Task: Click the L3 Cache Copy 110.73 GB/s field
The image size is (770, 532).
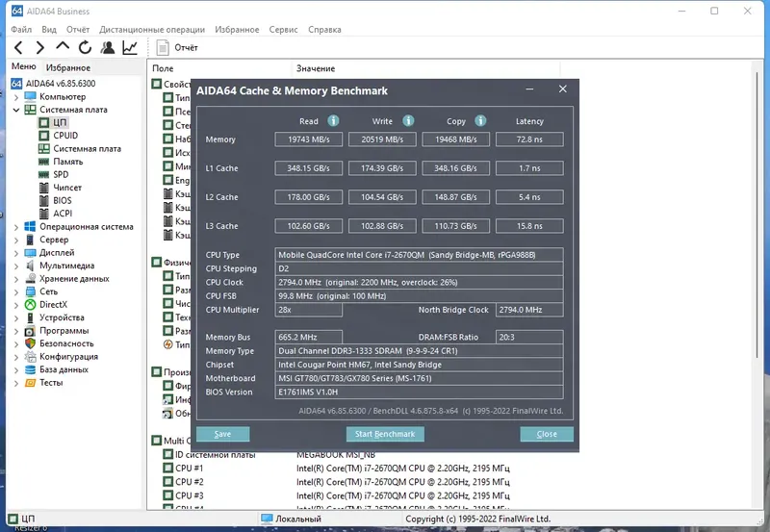Action: (x=455, y=226)
